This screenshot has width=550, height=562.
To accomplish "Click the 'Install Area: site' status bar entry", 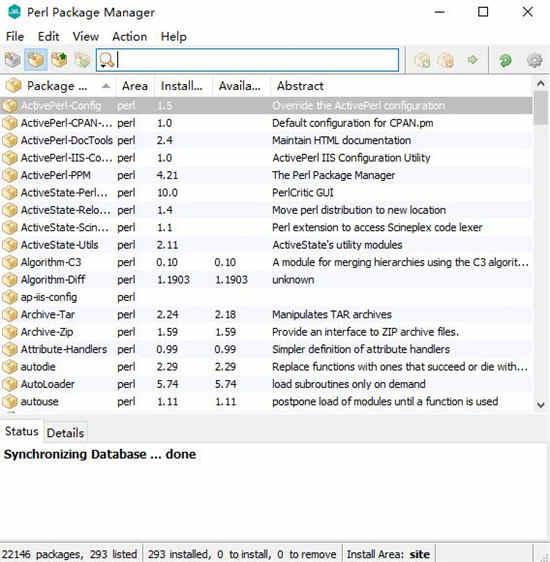I will click(x=388, y=554).
